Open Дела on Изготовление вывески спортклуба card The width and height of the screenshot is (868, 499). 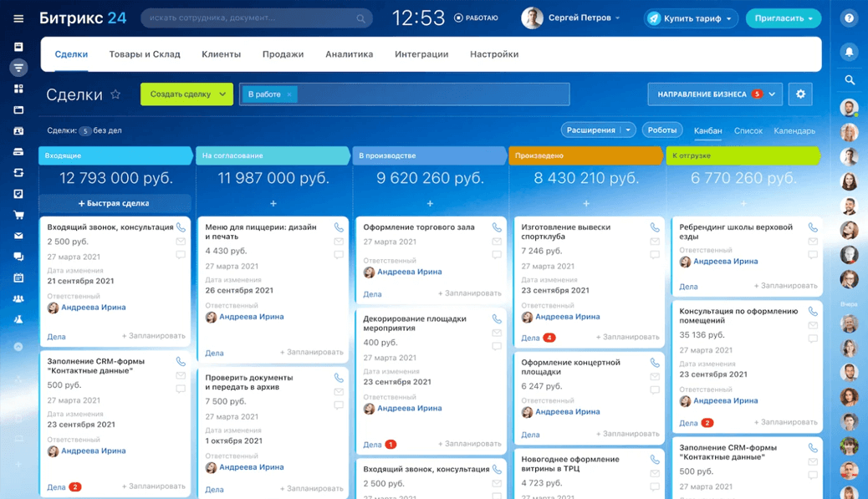click(x=530, y=338)
